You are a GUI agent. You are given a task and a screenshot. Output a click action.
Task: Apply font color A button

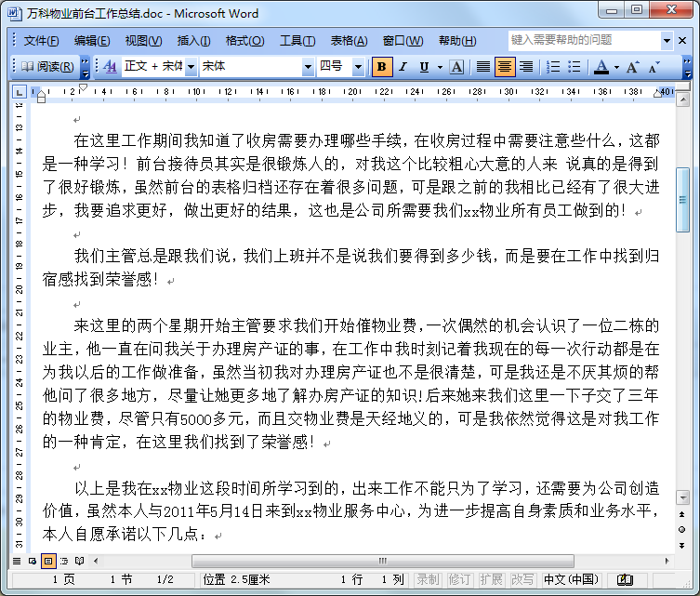click(601, 67)
